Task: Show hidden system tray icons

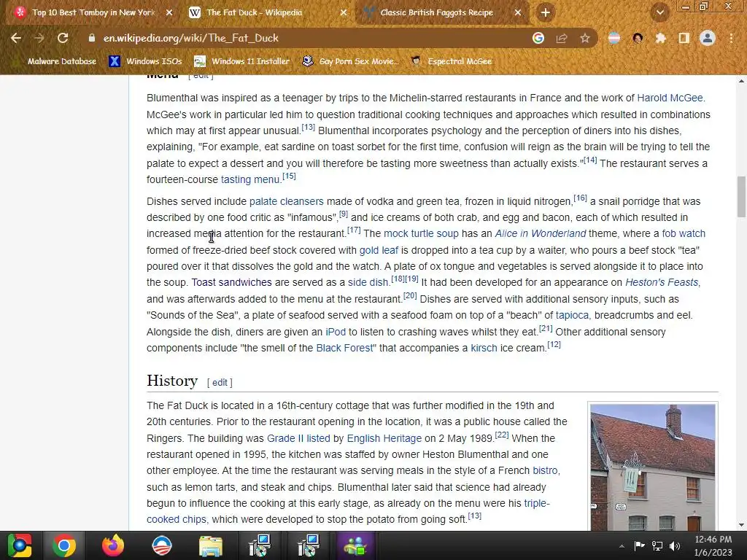Action: [x=622, y=546]
